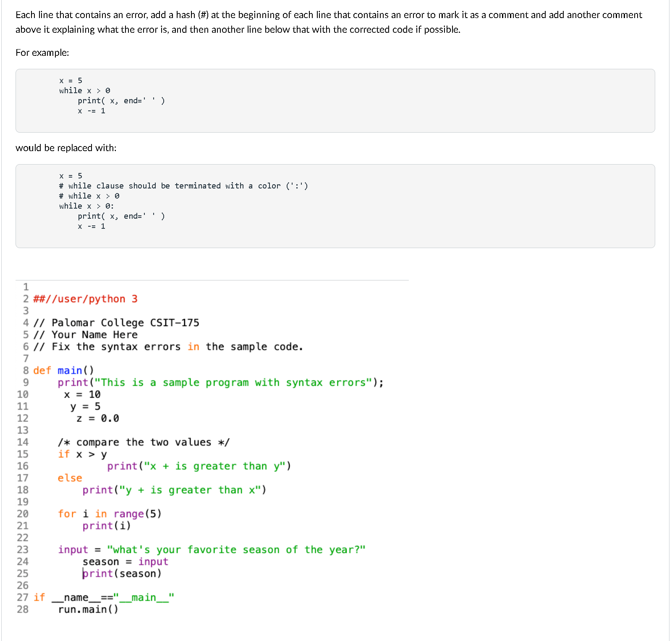
Task: Click the print(season) line on line 25
Action: click(x=122, y=574)
